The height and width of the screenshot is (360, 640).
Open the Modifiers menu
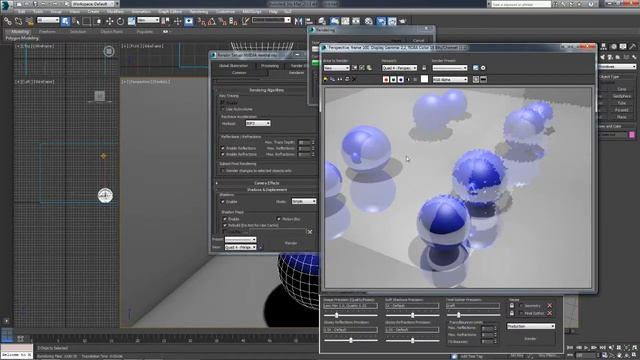116,12
